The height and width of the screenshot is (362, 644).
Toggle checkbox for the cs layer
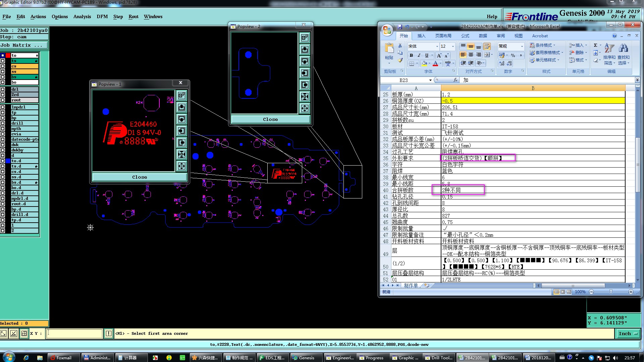[3, 66]
